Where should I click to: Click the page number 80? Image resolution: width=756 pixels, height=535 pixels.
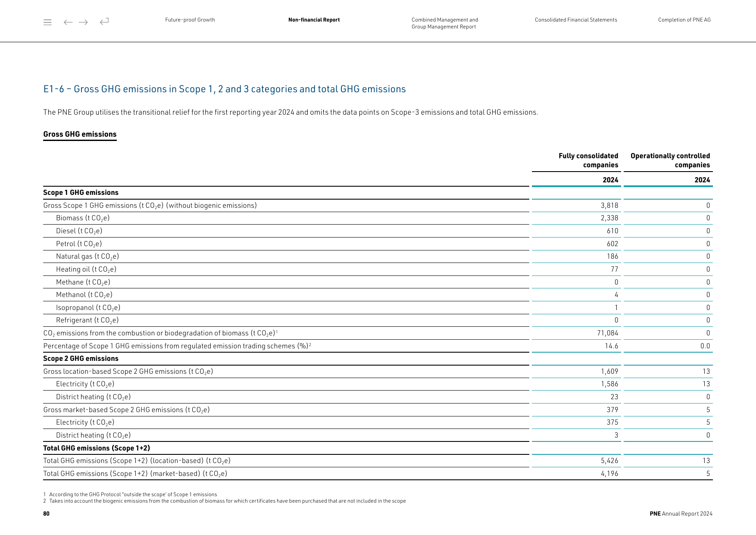tap(46, 514)
